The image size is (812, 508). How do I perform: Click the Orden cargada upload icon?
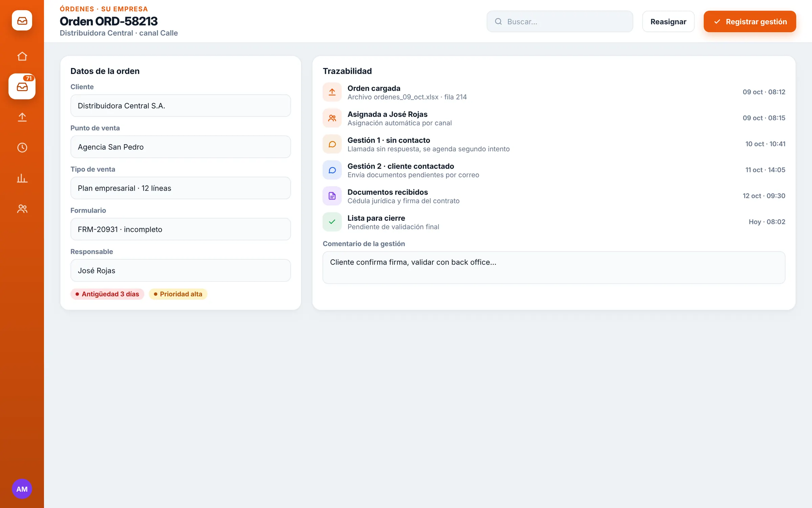(332, 92)
